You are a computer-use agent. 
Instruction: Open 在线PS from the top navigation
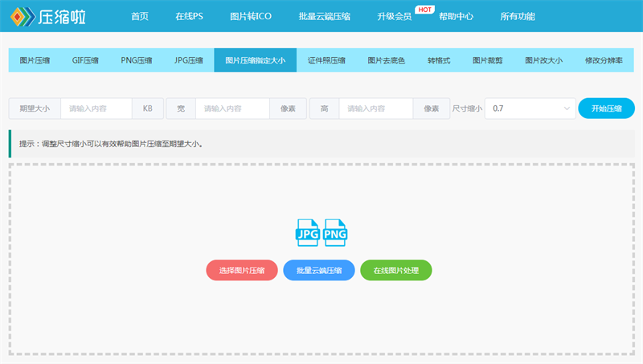(x=189, y=16)
